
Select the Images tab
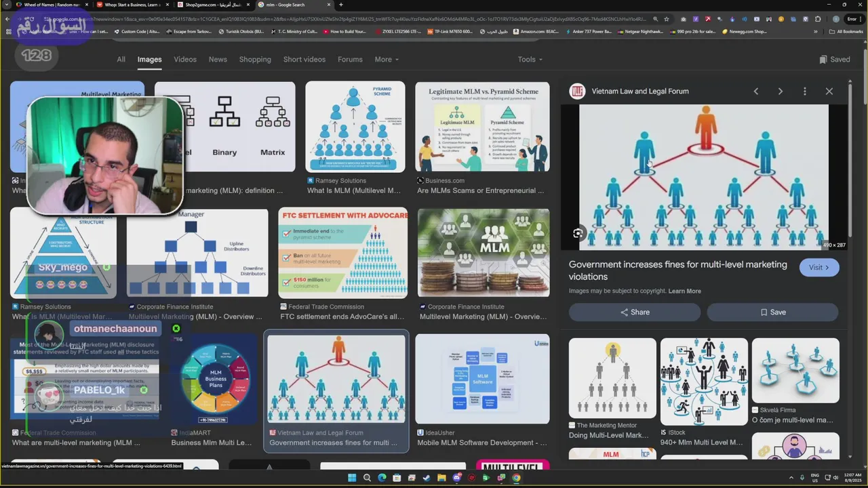click(149, 59)
